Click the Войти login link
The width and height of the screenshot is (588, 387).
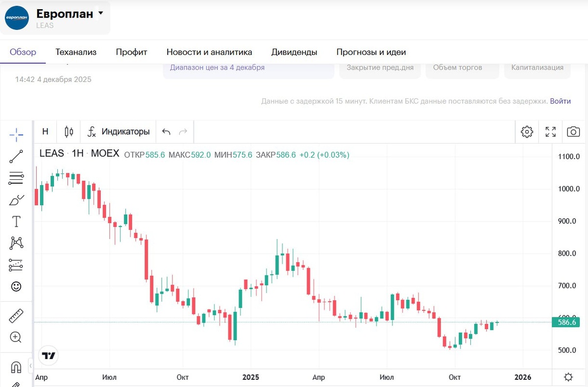[560, 101]
